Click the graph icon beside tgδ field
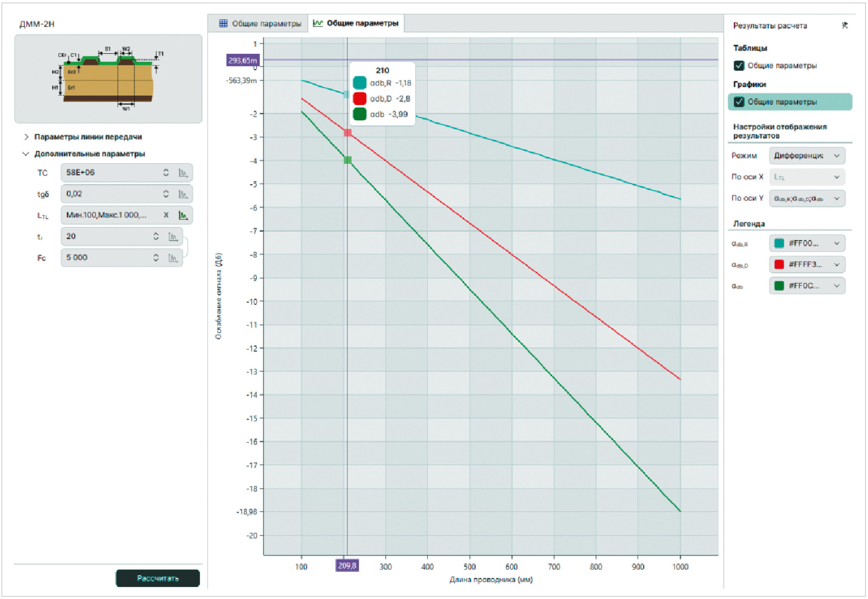 183,194
